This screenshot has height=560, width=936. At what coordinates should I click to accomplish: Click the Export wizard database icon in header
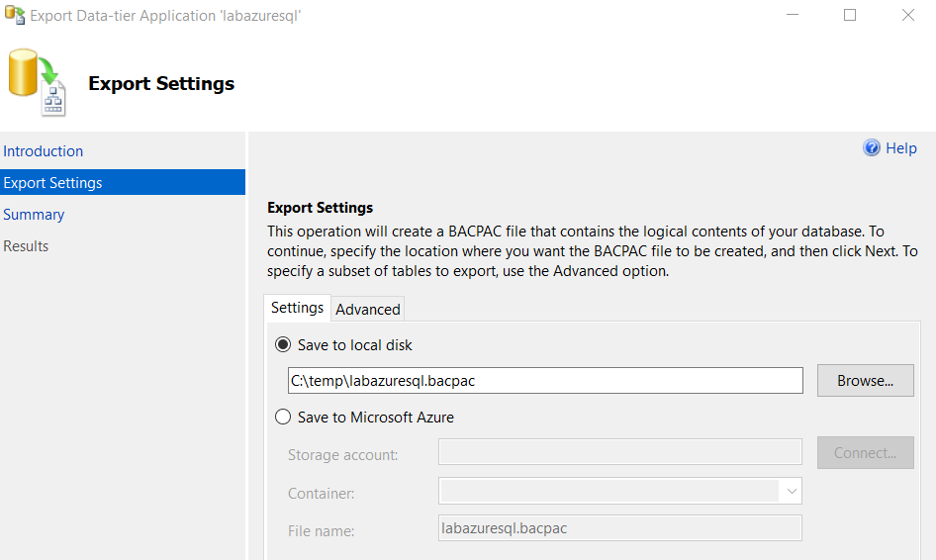[38, 83]
